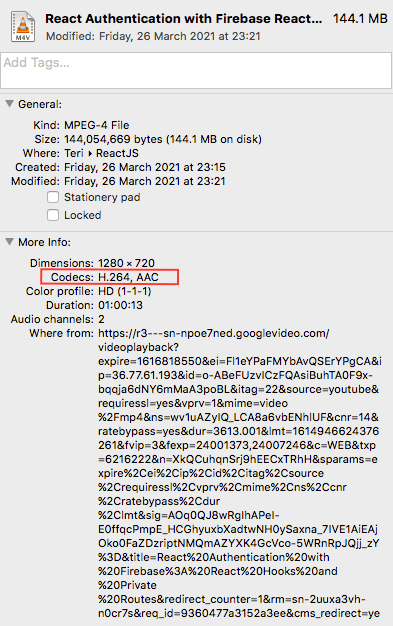This screenshot has width=393, height=626.
Task: Click the VLC M4V file icon
Action: (23, 27)
